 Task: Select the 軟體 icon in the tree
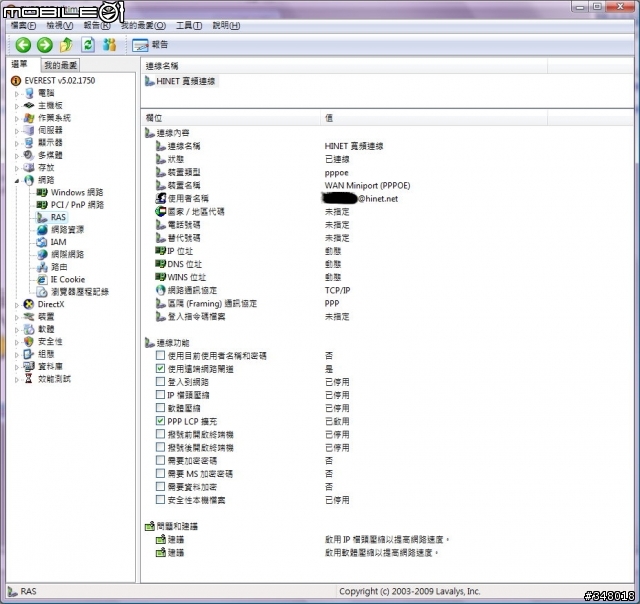coord(29,329)
